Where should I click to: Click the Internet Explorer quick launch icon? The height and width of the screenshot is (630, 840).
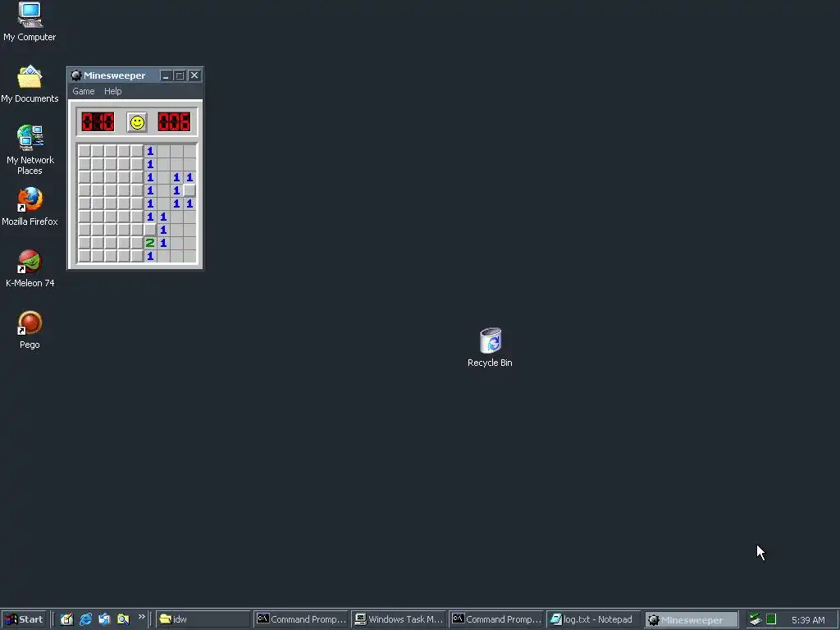(85, 619)
